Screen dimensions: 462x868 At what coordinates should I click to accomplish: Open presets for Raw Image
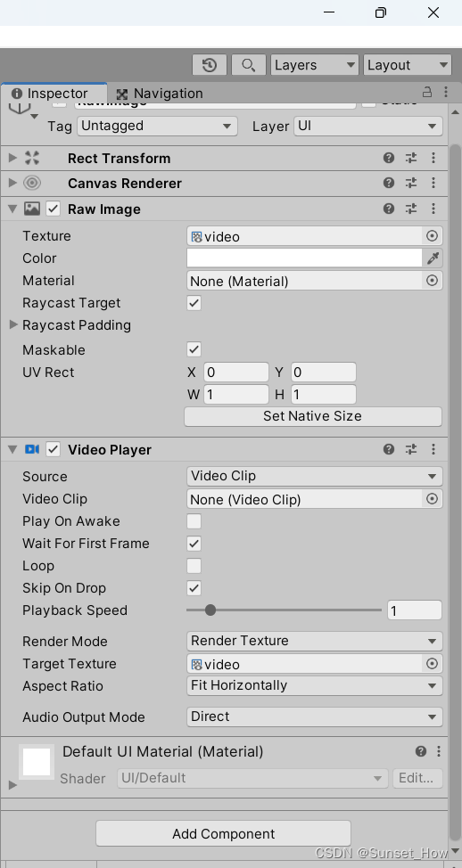[x=411, y=209]
